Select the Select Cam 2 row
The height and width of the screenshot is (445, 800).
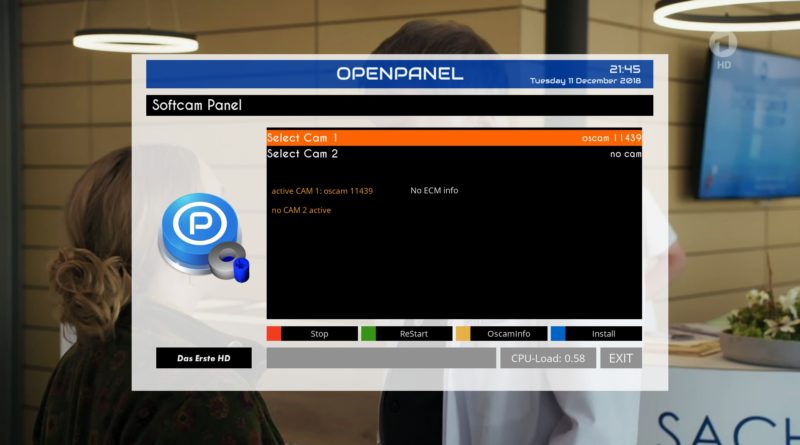coord(454,154)
